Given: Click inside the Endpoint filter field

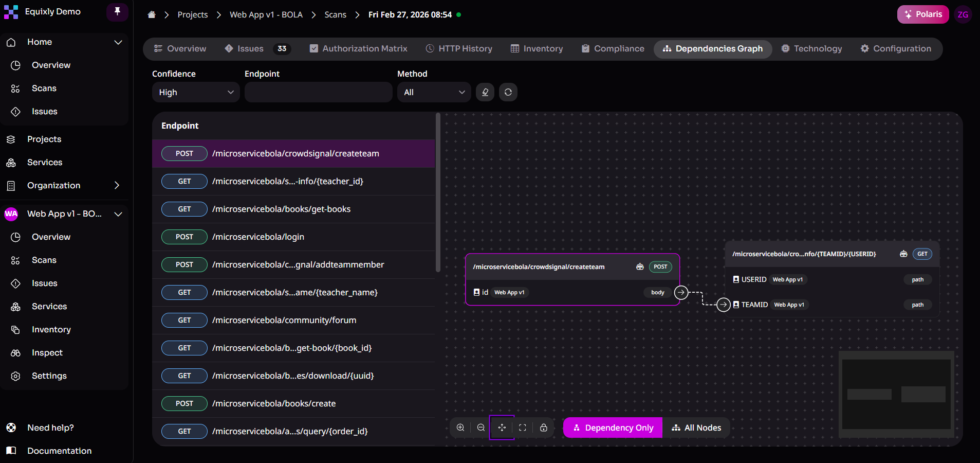Looking at the screenshot, I should [318, 92].
